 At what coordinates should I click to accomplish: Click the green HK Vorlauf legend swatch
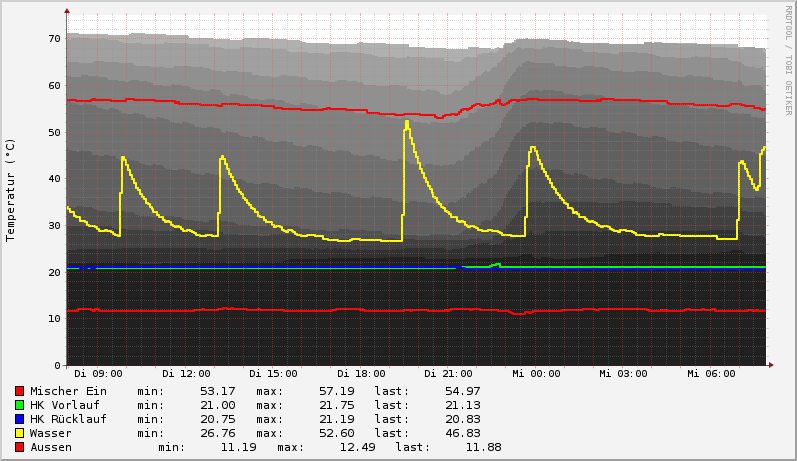point(19,405)
